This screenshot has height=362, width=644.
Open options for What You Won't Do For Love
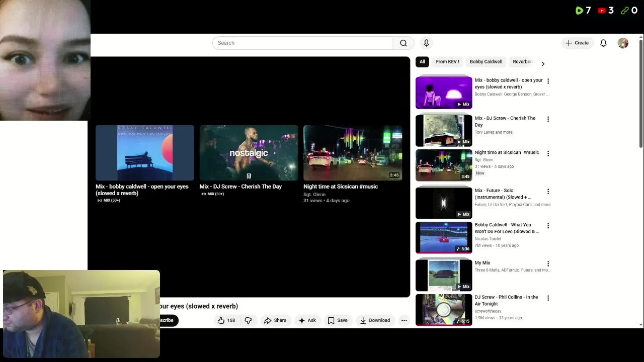click(x=548, y=226)
